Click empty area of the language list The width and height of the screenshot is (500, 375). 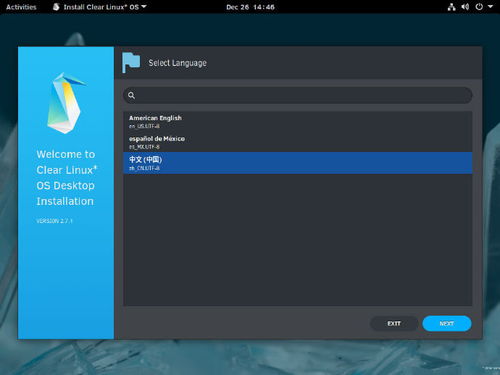[298, 239]
